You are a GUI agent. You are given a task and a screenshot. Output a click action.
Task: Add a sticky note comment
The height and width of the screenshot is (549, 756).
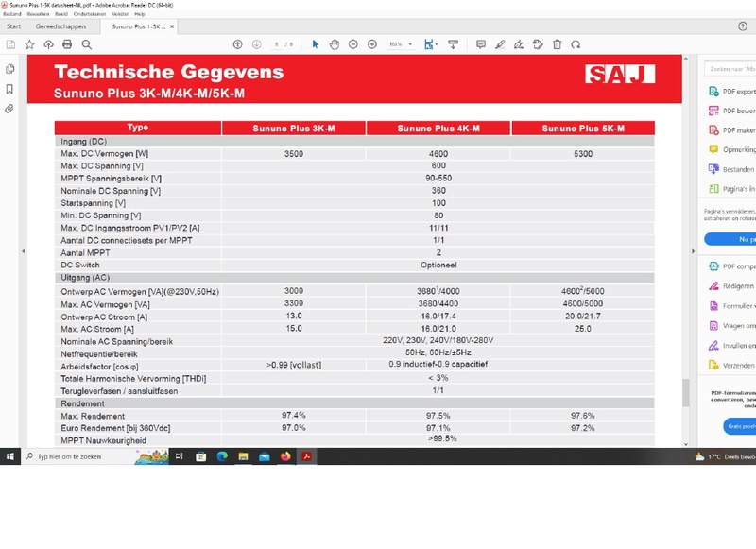pyautogui.click(x=481, y=44)
